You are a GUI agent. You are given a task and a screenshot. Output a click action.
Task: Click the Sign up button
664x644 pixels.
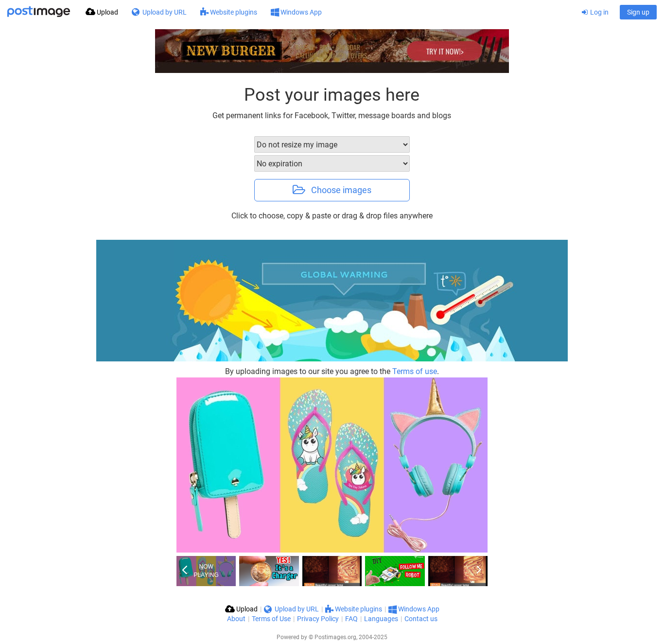pyautogui.click(x=638, y=12)
